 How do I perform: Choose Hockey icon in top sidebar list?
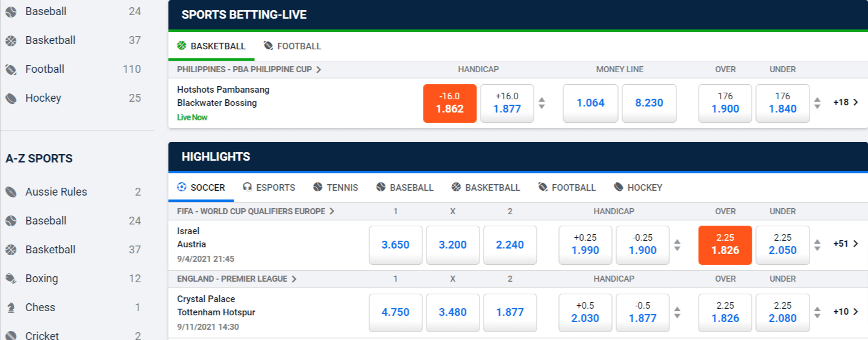tap(11, 98)
